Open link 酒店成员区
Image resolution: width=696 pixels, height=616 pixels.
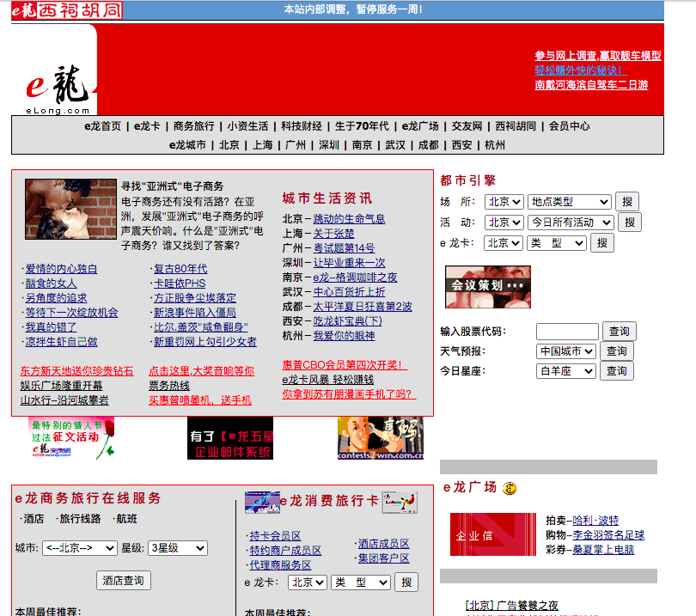click(x=384, y=544)
